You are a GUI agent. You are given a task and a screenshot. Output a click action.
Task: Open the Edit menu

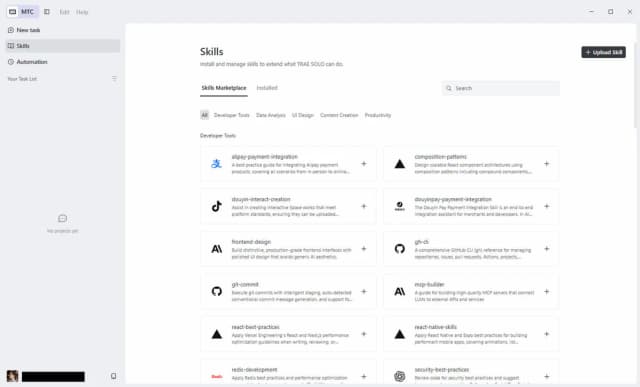[x=64, y=12]
